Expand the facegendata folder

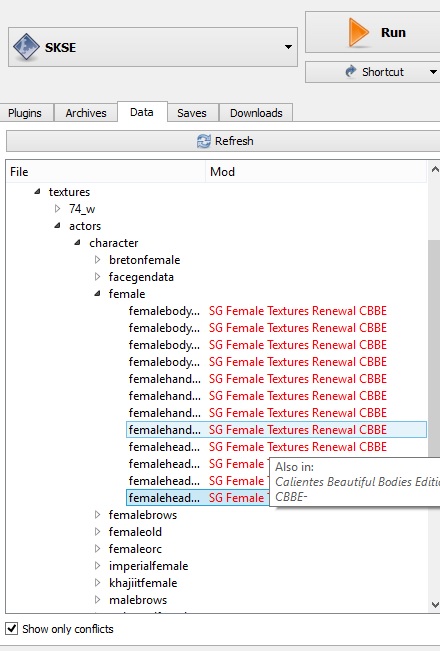click(x=98, y=277)
